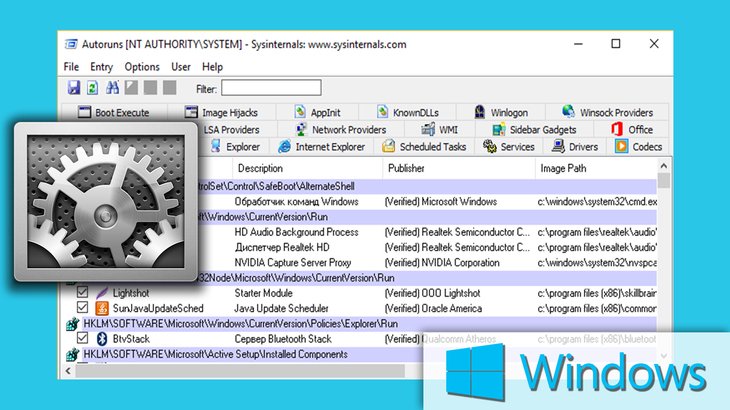Click into the Filter text field
The width and height of the screenshot is (730, 410).
(271, 88)
